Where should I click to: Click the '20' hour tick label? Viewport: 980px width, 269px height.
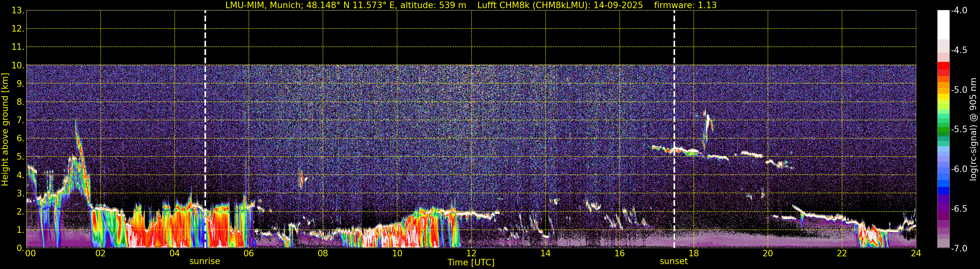coord(768,253)
